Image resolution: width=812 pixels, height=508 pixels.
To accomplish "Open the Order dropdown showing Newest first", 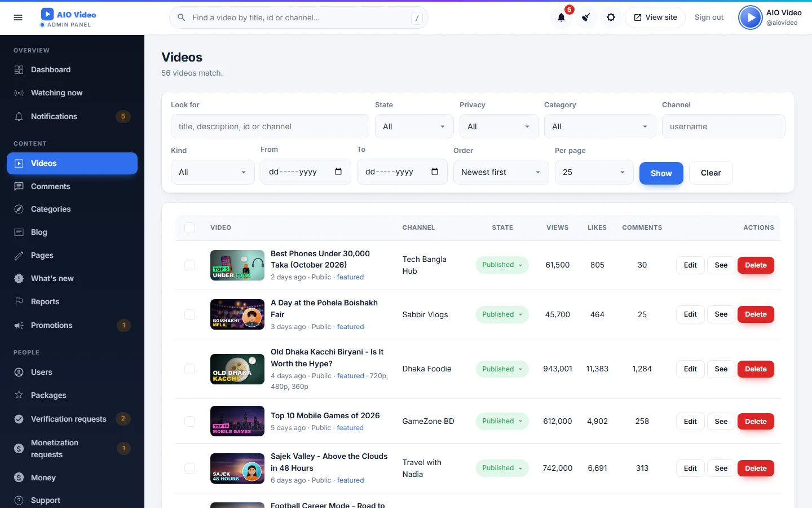I will coord(501,172).
